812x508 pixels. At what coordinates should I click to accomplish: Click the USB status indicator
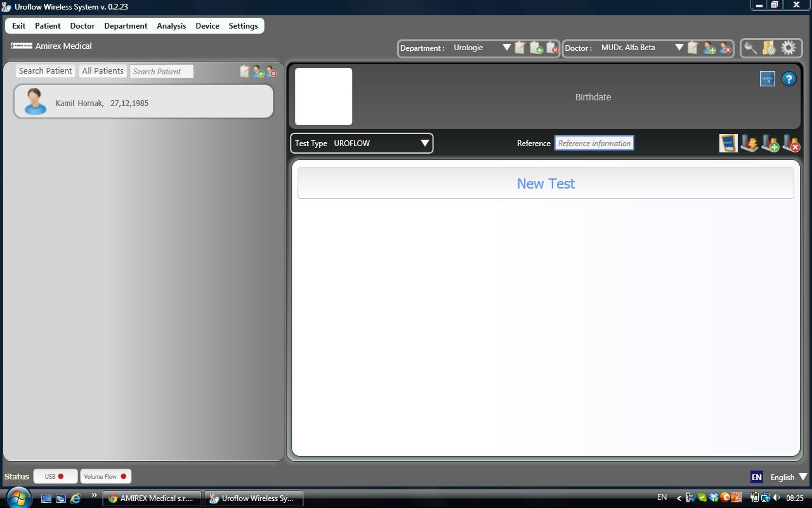[x=55, y=476]
